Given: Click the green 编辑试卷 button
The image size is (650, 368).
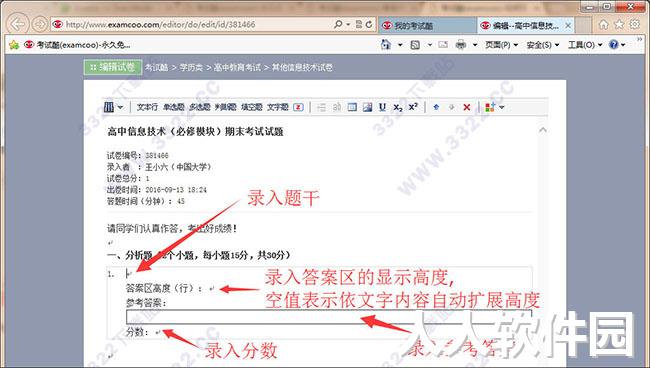Looking at the screenshot, I should (x=113, y=67).
